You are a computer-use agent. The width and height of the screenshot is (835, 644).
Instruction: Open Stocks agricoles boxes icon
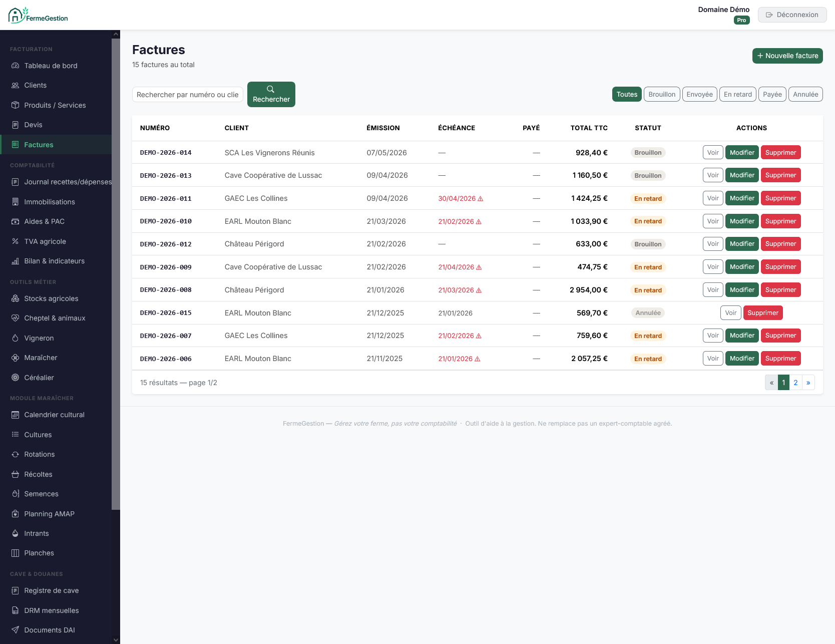[x=15, y=298]
